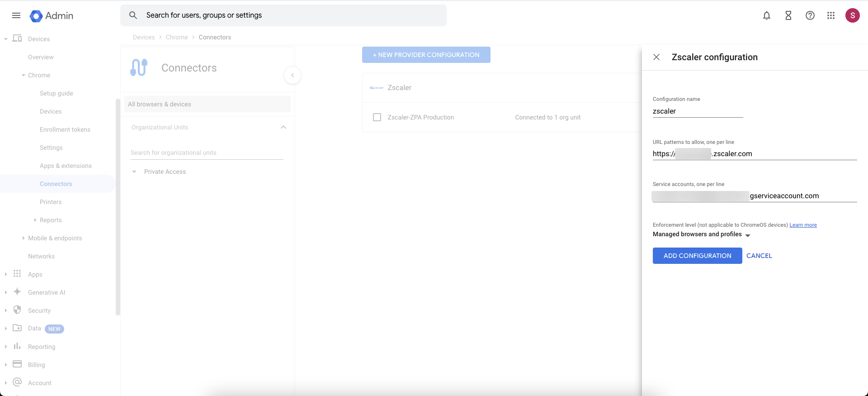Open the account avatar S
Screen dimensions: 868x396
pos(853,15)
